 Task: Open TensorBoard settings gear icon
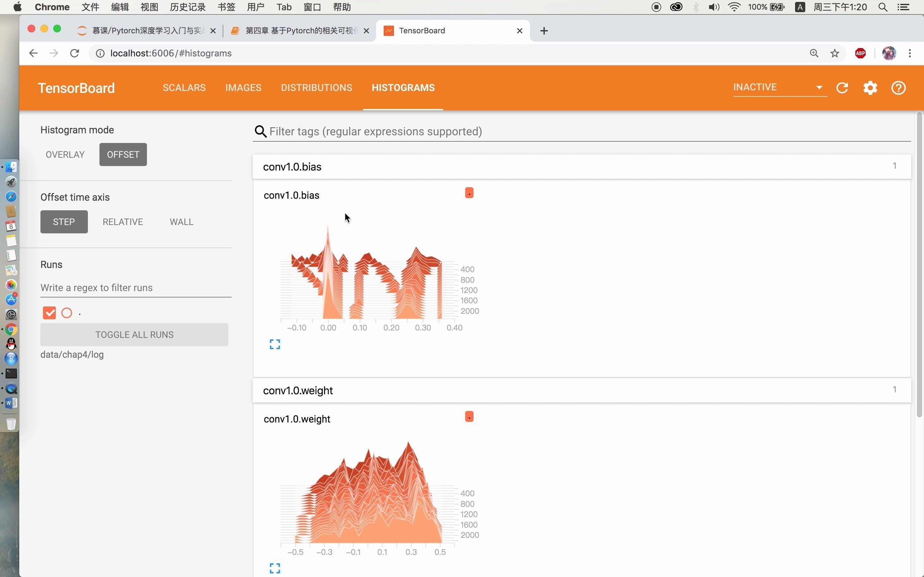(x=870, y=88)
